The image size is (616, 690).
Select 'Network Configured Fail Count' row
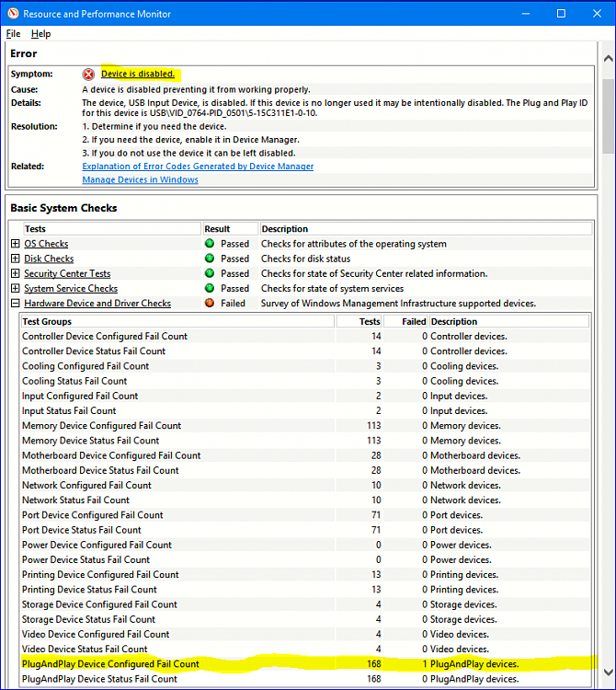[x=305, y=486]
